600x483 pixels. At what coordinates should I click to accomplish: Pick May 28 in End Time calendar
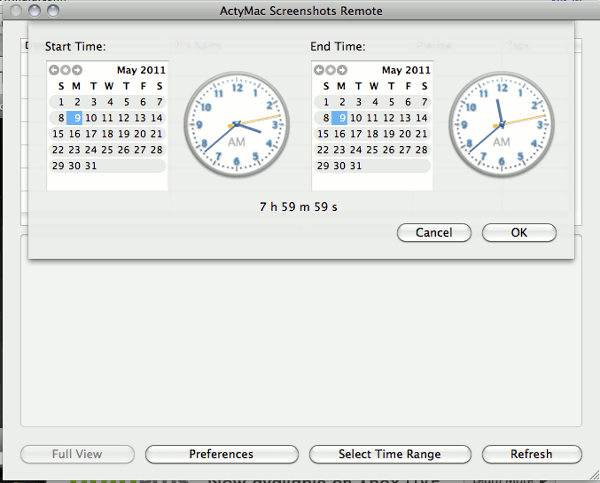tap(421, 150)
